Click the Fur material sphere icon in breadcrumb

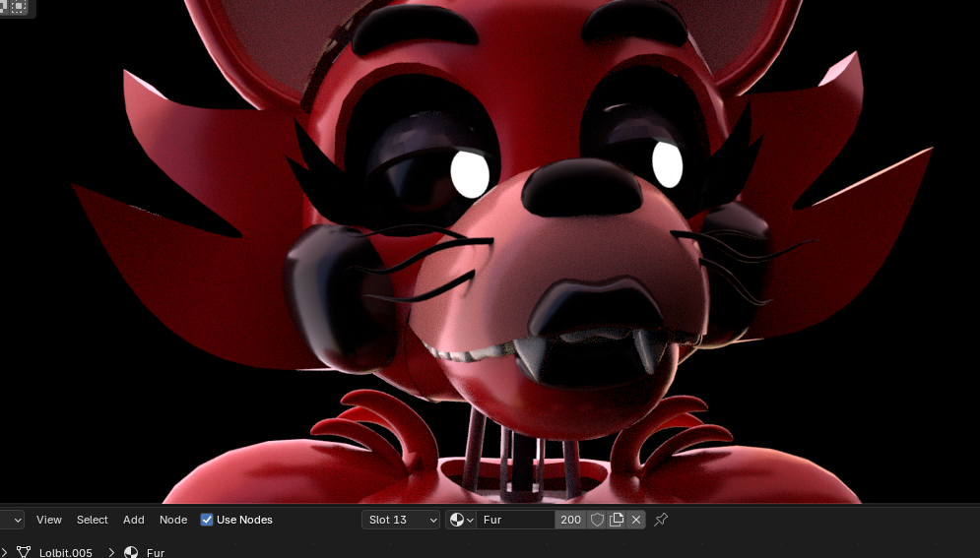[x=131, y=552]
